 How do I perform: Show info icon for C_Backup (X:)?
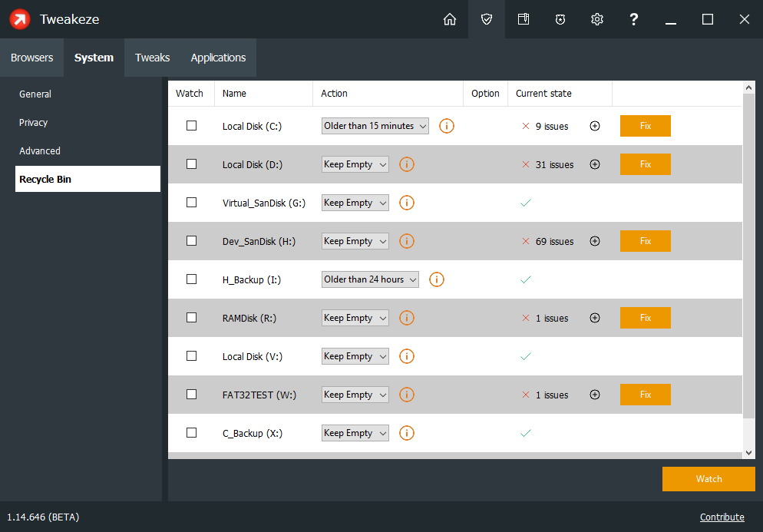point(406,433)
